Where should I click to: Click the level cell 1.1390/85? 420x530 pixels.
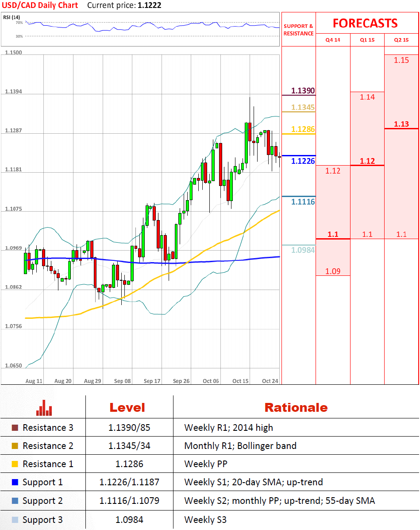129,428
